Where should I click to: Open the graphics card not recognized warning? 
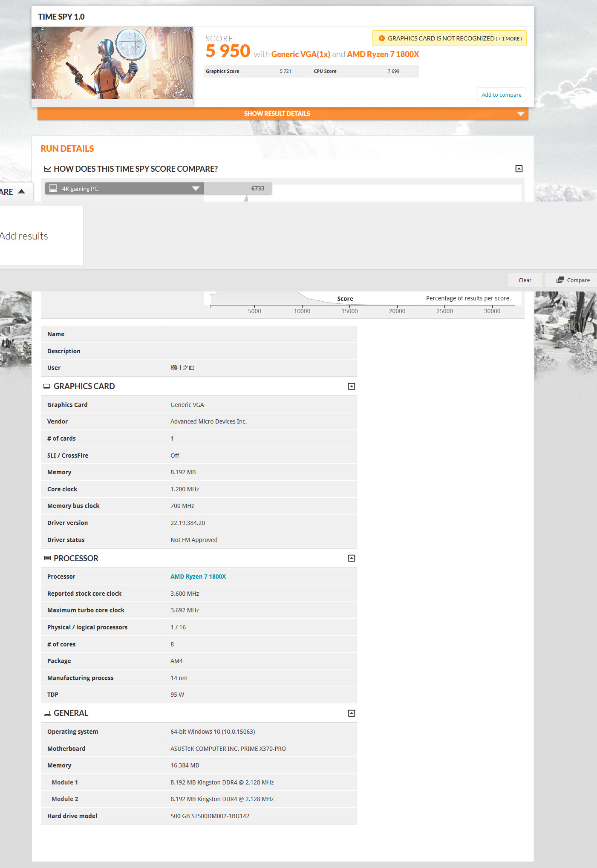(449, 38)
